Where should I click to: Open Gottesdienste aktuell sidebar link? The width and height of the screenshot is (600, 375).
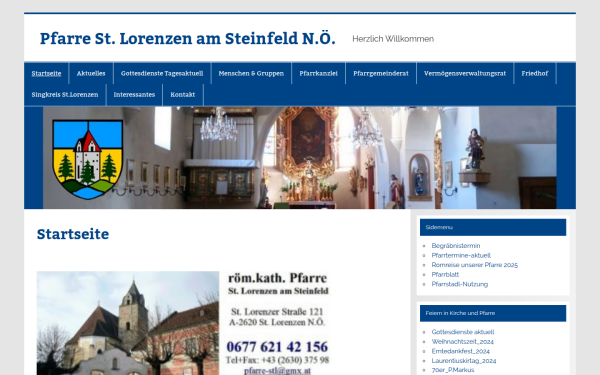tap(463, 332)
